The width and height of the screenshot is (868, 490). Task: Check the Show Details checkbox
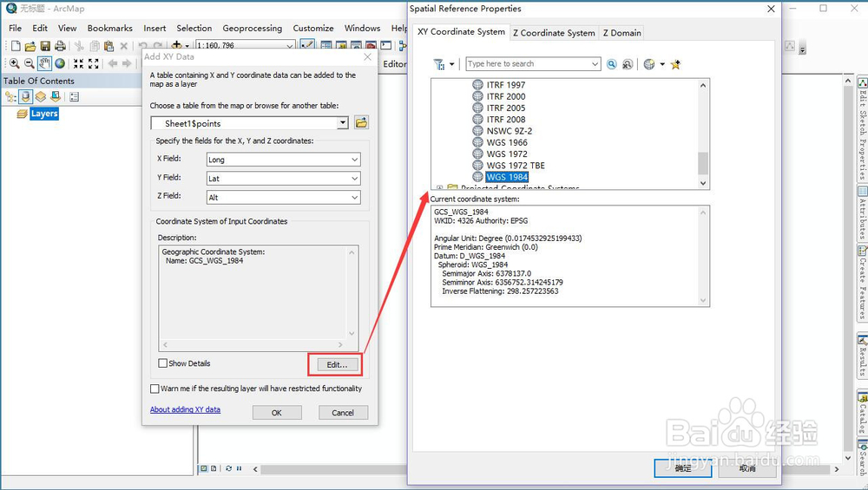tap(163, 363)
